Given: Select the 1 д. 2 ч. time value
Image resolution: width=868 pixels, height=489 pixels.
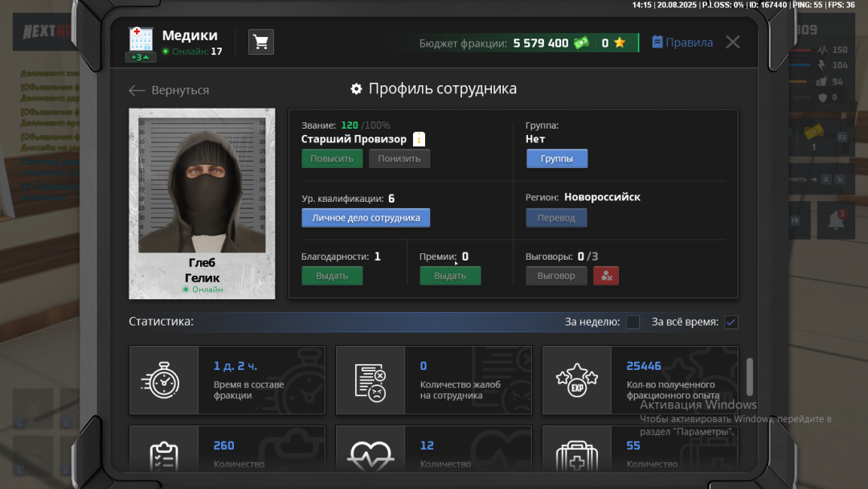Looking at the screenshot, I should click(x=235, y=366).
